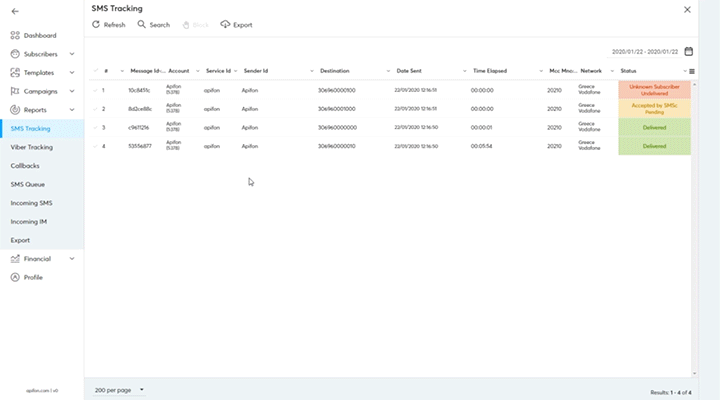The height and width of the screenshot is (400, 720).
Task: Open the Profile page from its icon
Action: click(15, 277)
